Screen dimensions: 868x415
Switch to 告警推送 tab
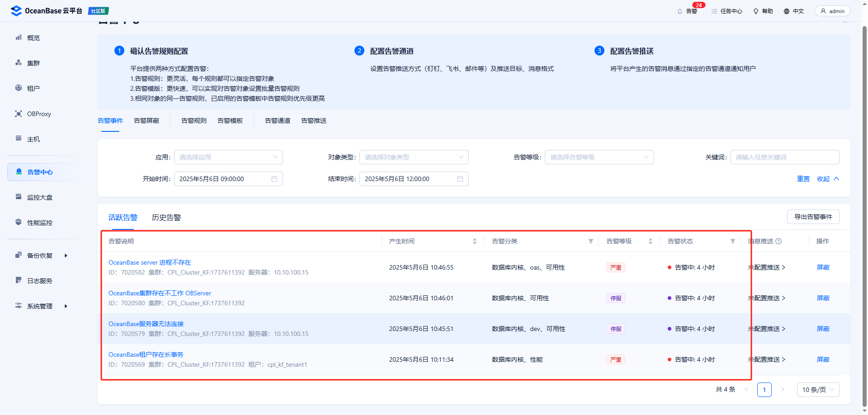(x=314, y=121)
